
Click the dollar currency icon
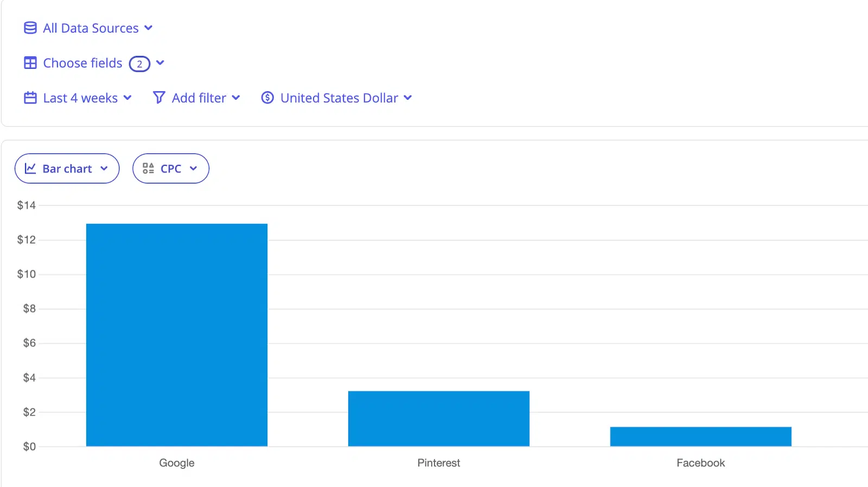(267, 98)
